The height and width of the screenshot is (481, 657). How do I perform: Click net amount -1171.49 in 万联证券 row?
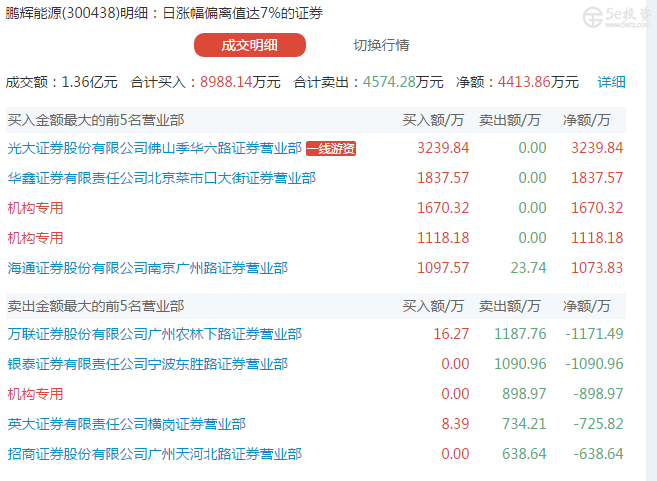click(594, 334)
